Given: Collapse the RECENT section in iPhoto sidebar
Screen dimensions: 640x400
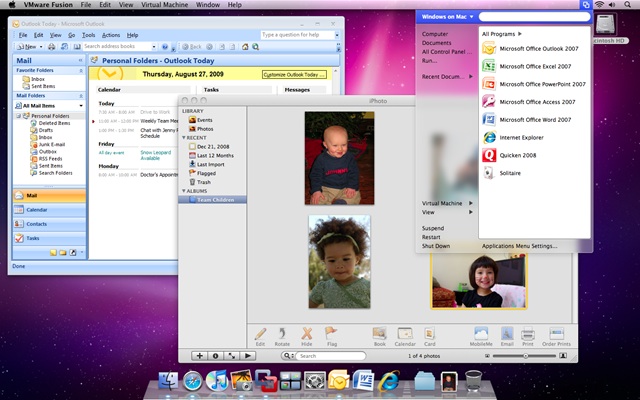Looking at the screenshot, I should point(184,138).
